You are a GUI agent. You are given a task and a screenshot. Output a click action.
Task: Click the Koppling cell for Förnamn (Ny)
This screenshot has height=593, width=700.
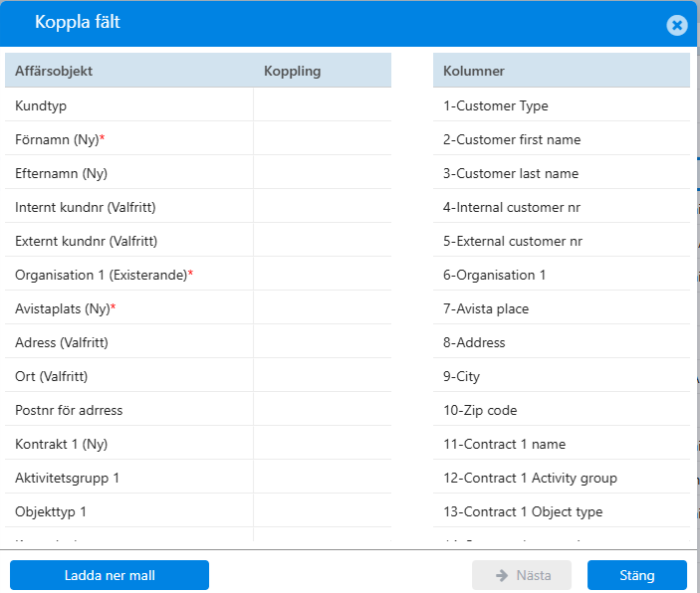click(322, 139)
